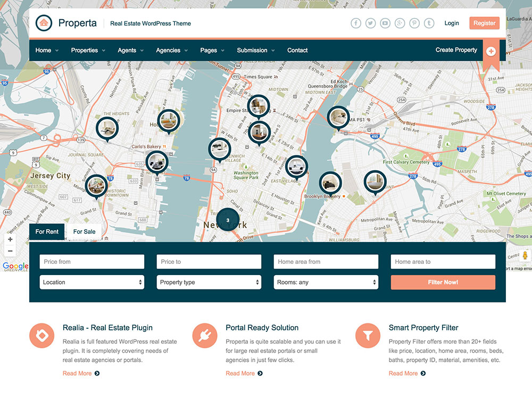
Task: Click the Google logo on the map
Action: click(x=15, y=266)
